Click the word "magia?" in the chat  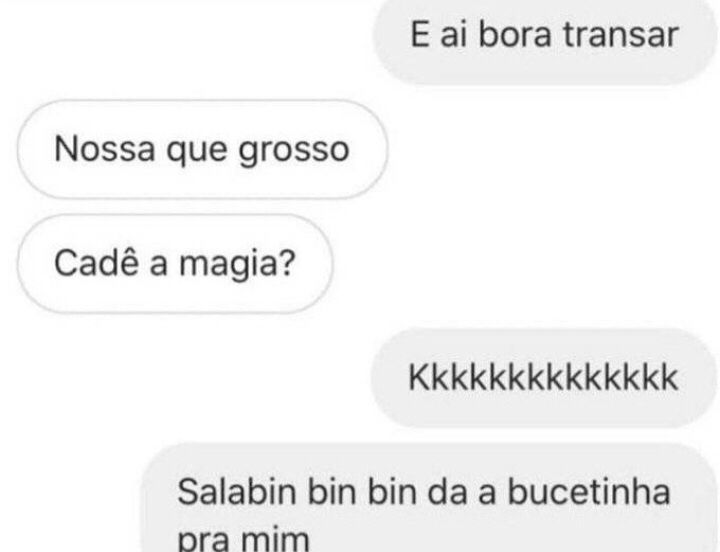[236, 265]
